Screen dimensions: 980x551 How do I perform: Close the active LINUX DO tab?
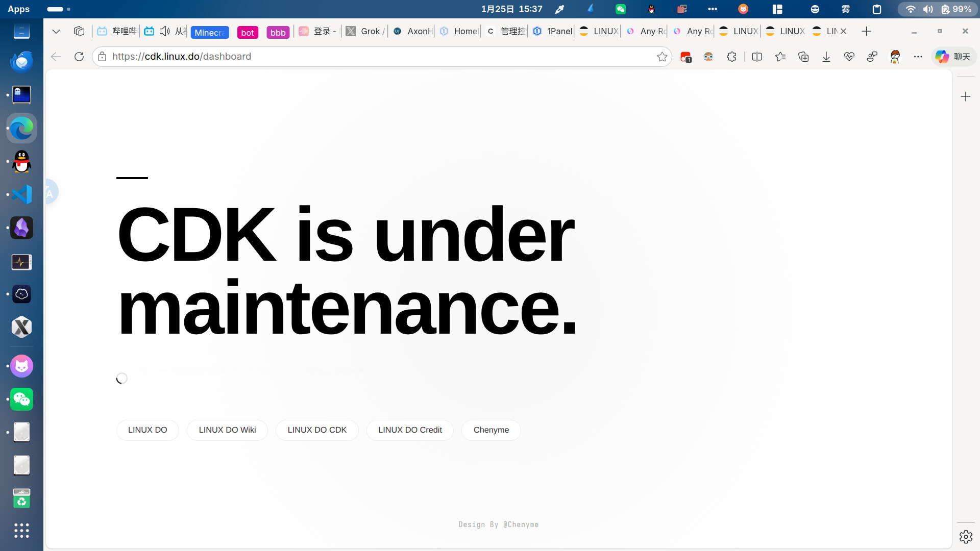tap(844, 31)
